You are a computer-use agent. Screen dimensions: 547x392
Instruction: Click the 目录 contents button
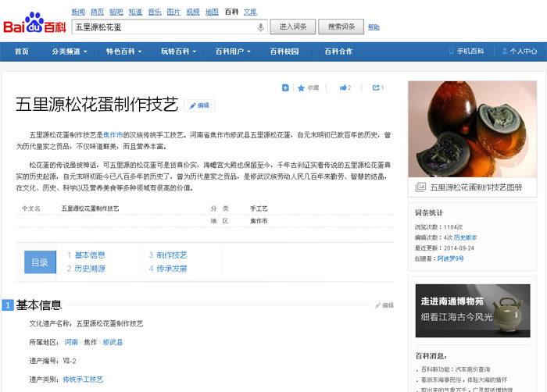[40, 262]
